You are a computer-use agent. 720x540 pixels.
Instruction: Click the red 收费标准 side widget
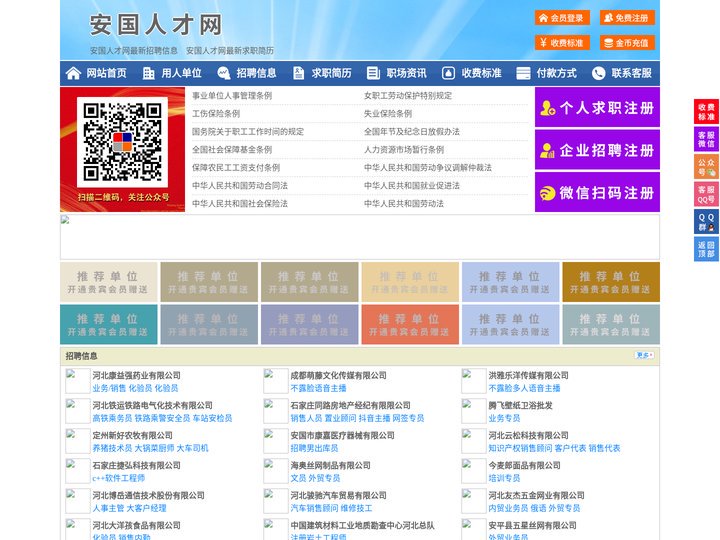(x=706, y=112)
